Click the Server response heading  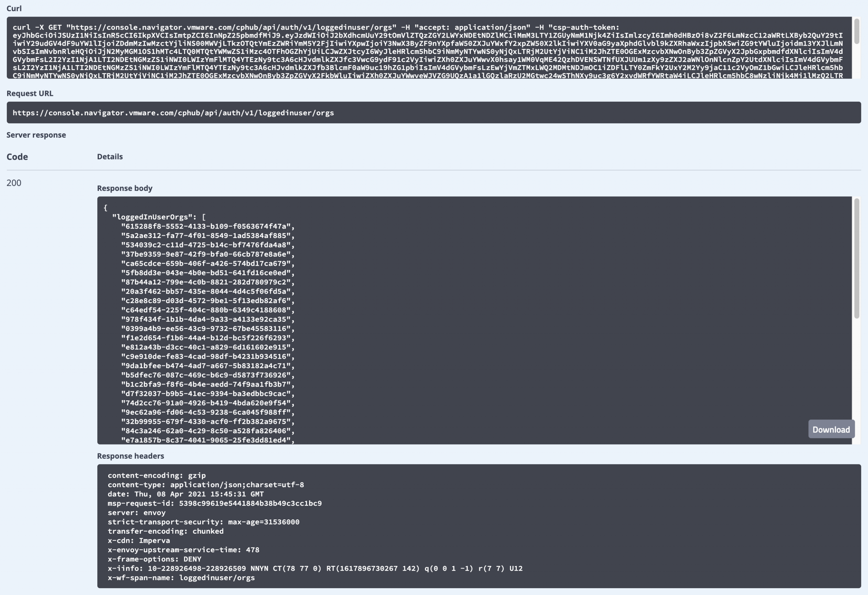pyautogui.click(x=36, y=135)
